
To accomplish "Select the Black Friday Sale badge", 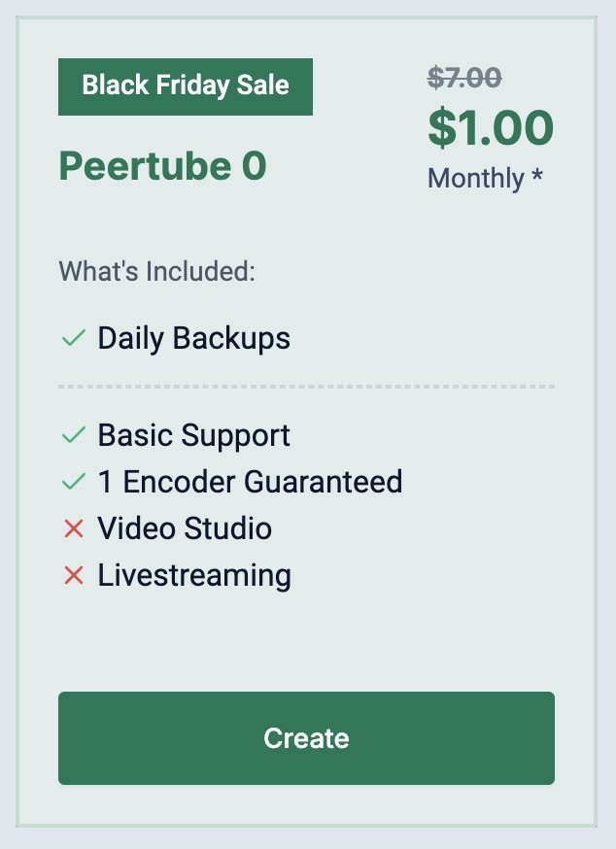I will click(x=186, y=86).
